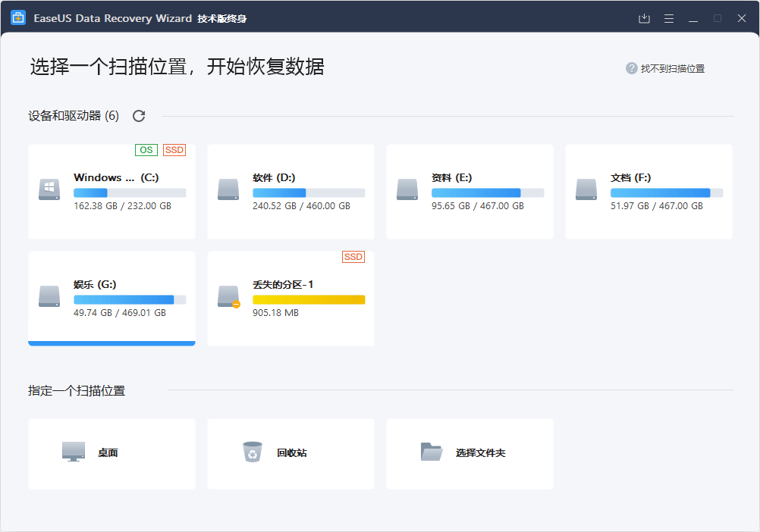Select the Windows ... (C:) drive name
Viewport: 760px width, 532px height.
[x=116, y=177]
